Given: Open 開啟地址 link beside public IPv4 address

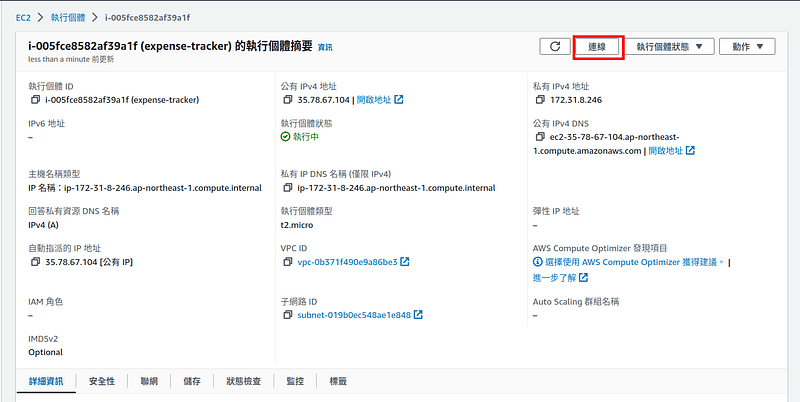Looking at the screenshot, I should (374, 100).
